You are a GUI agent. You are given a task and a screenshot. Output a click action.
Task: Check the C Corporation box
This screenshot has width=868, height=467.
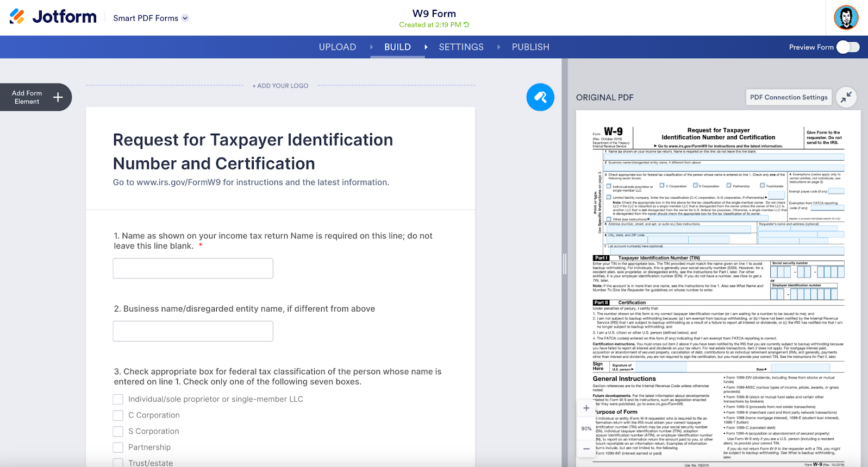118,415
